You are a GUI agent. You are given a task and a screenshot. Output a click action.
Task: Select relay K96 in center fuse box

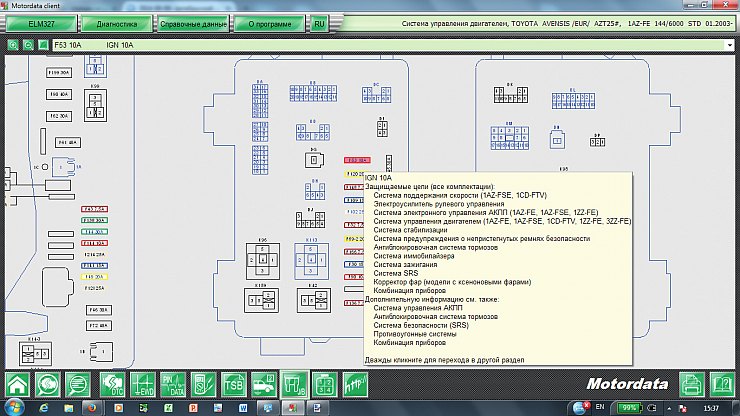coord(263,261)
